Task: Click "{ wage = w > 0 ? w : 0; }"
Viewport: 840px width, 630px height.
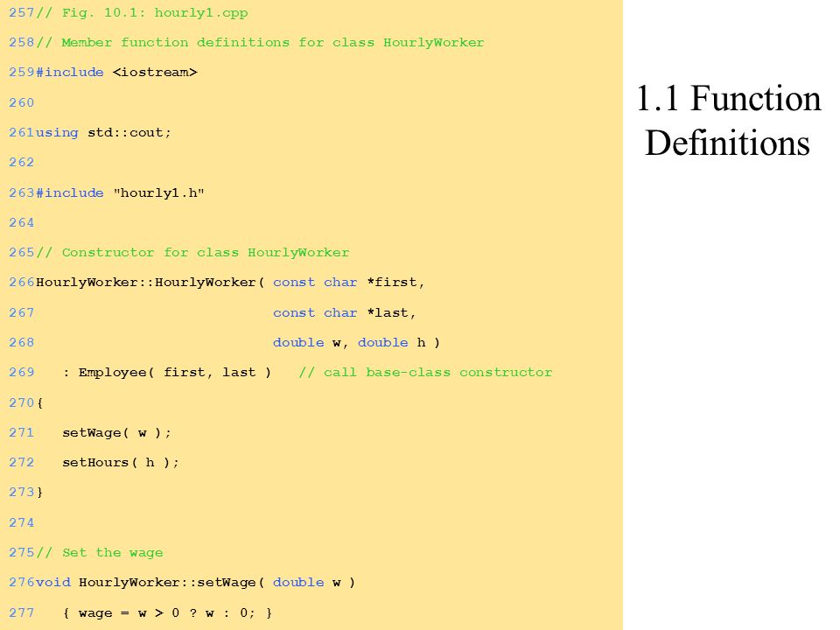Action: click(x=167, y=612)
